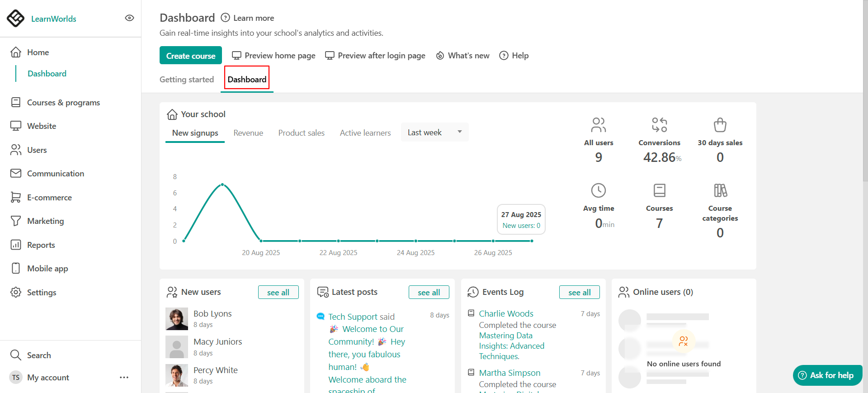Click the Create course button
The image size is (868, 393).
pyautogui.click(x=191, y=56)
